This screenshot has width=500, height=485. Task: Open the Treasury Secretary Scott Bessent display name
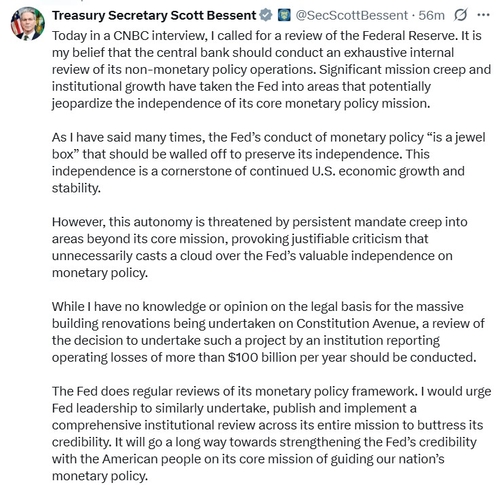(154, 15)
